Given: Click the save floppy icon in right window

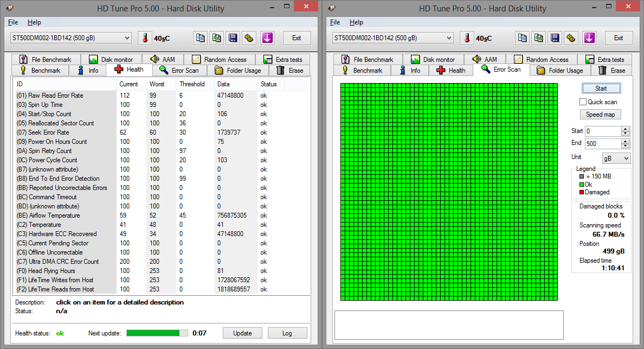Looking at the screenshot, I should point(555,38).
